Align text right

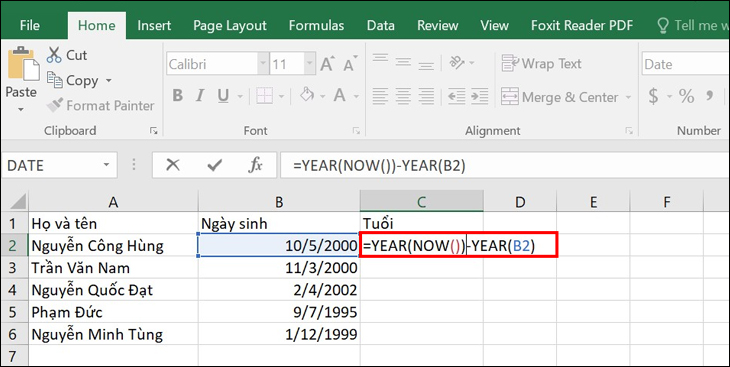click(426, 96)
